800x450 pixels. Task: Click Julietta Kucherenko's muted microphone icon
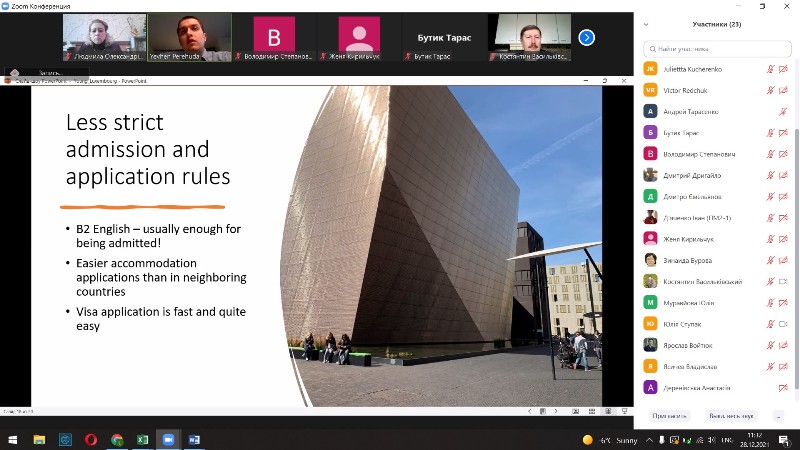770,69
